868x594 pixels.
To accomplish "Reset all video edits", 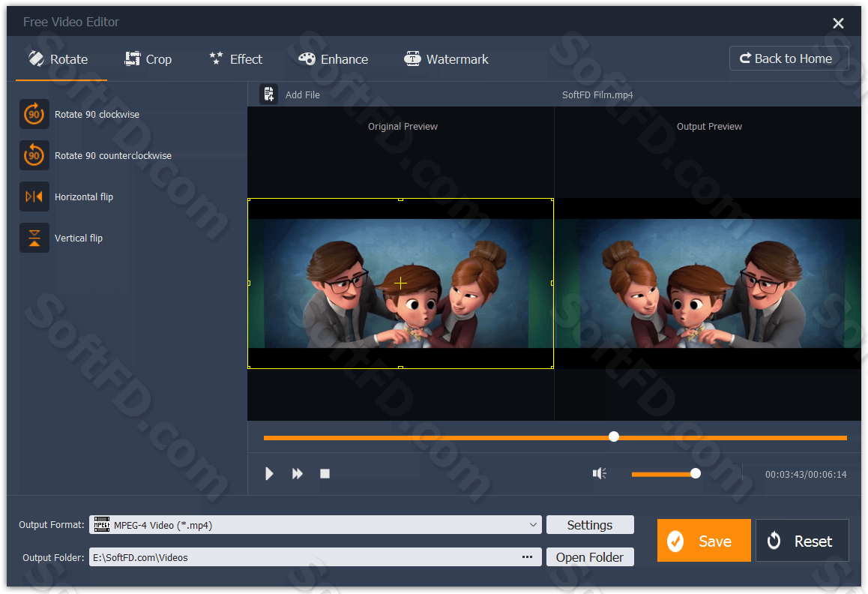I will [x=802, y=540].
